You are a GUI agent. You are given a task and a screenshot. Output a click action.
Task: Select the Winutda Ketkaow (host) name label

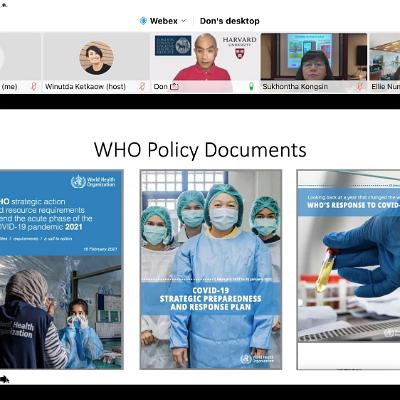click(x=85, y=87)
